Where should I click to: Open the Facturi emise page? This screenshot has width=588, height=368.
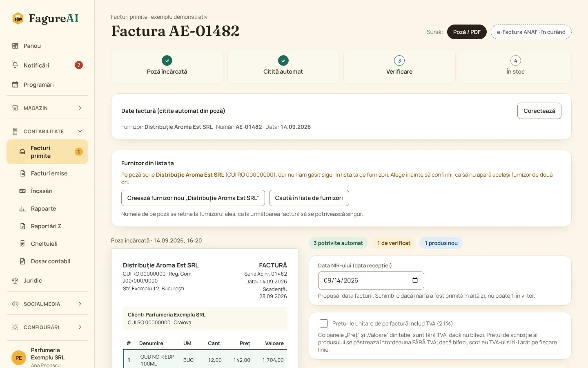point(47,173)
